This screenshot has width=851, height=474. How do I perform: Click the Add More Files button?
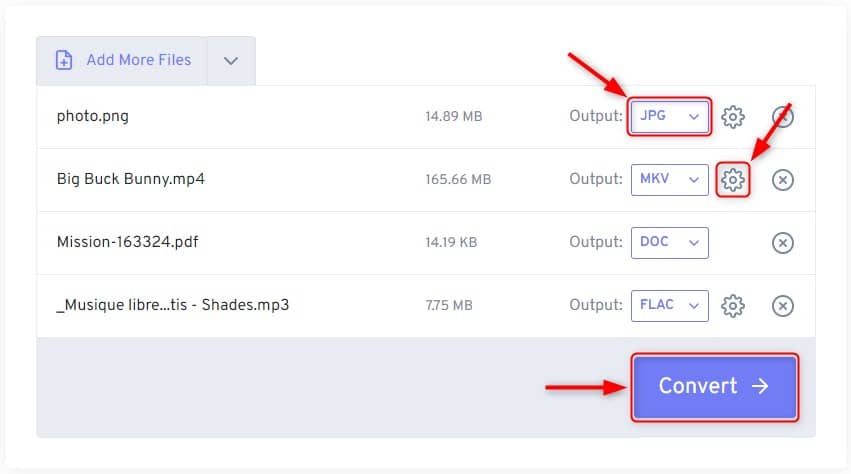coord(122,61)
